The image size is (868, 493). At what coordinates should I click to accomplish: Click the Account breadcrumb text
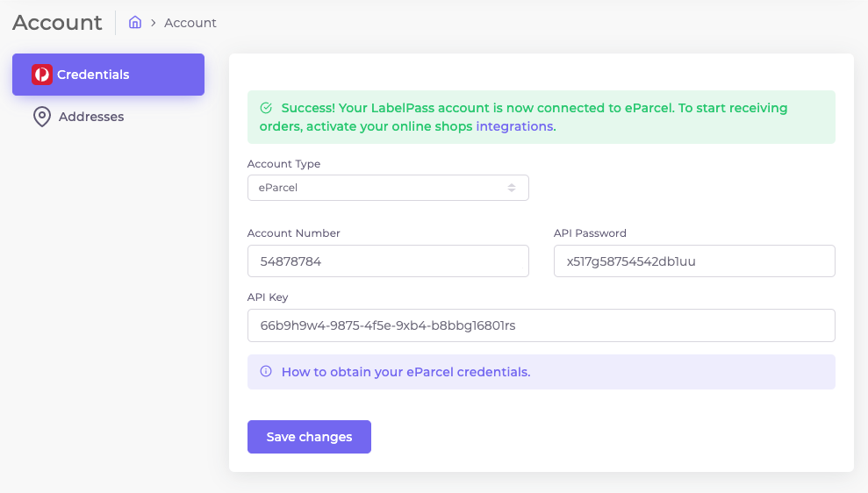pyautogui.click(x=190, y=23)
